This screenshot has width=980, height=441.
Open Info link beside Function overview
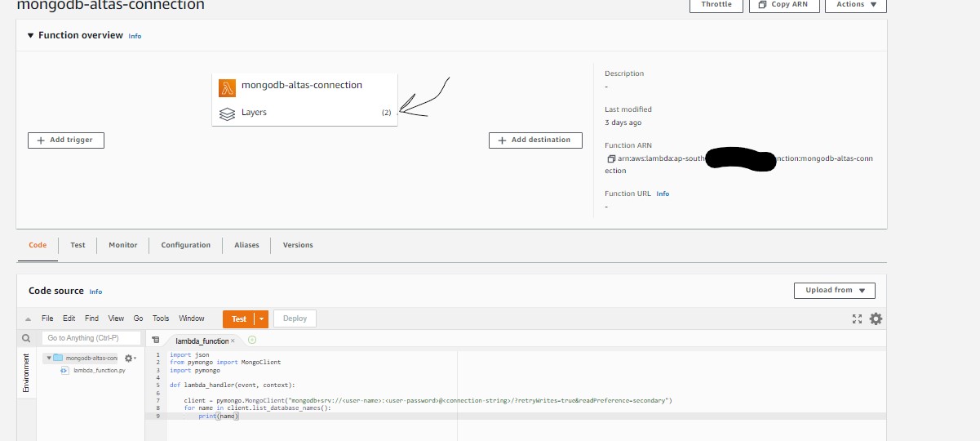135,36
